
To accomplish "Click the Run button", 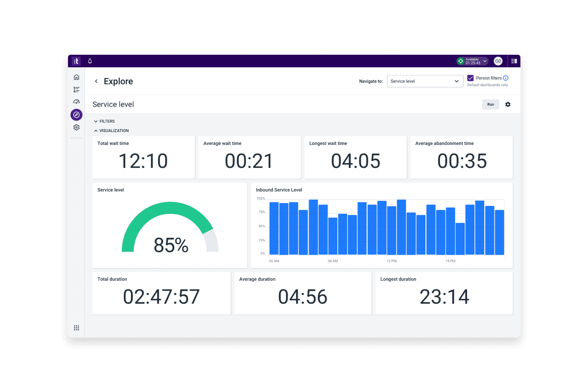I will click(x=490, y=104).
